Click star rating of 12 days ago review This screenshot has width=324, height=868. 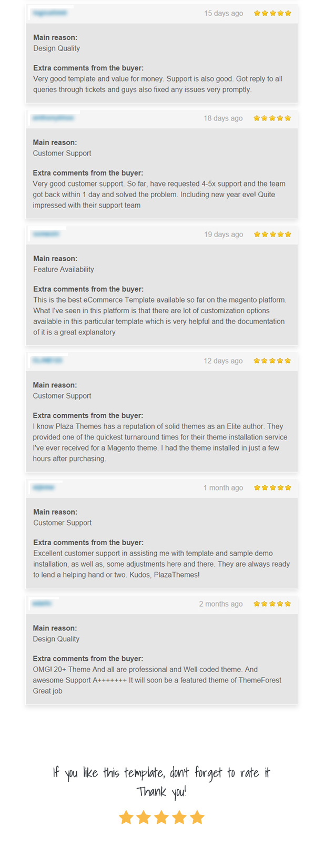[272, 361]
